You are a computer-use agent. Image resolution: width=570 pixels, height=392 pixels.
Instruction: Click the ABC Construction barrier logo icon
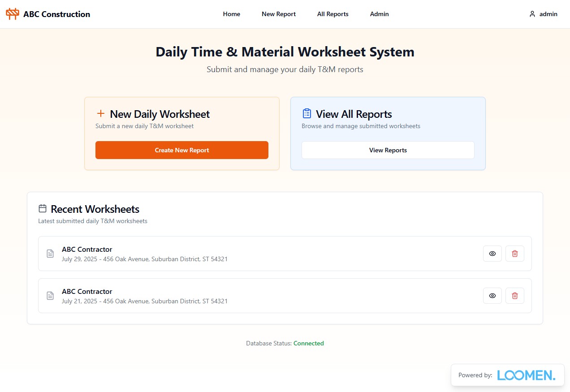point(13,14)
